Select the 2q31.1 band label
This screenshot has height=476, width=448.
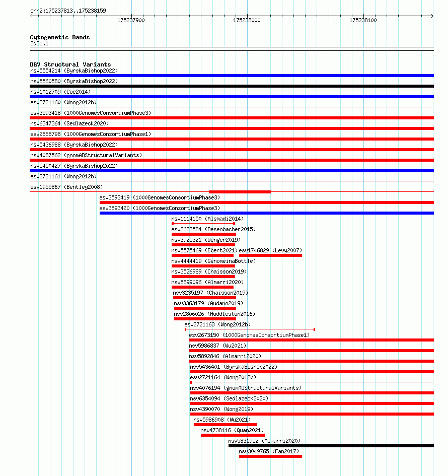[x=39, y=43]
